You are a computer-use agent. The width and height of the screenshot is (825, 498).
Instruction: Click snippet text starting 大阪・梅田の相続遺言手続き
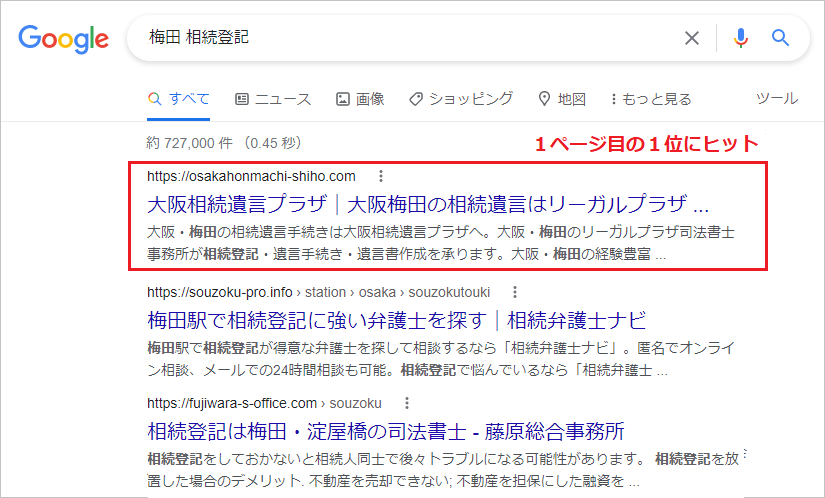[441, 243]
